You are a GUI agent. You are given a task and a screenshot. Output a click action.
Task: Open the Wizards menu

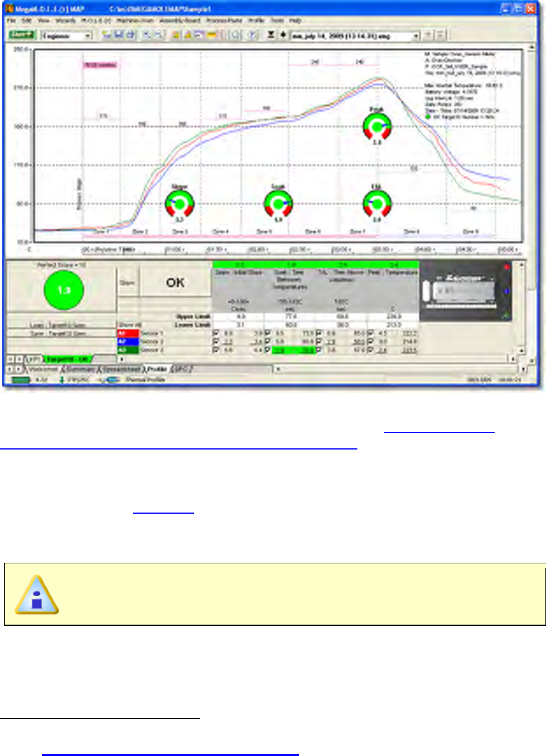coord(65,20)
